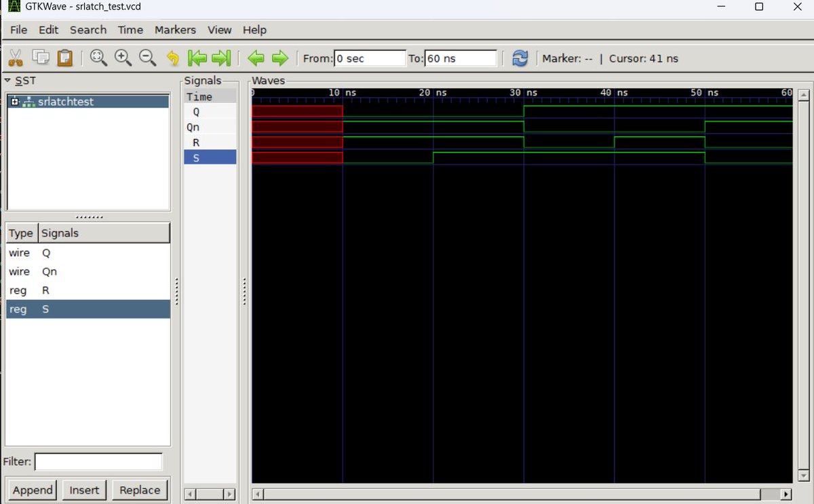Image resolution: width=814 pixels, height=504 pixels.
Task: Click the GTKWave title bar icon
Action: tap(13, 7)
